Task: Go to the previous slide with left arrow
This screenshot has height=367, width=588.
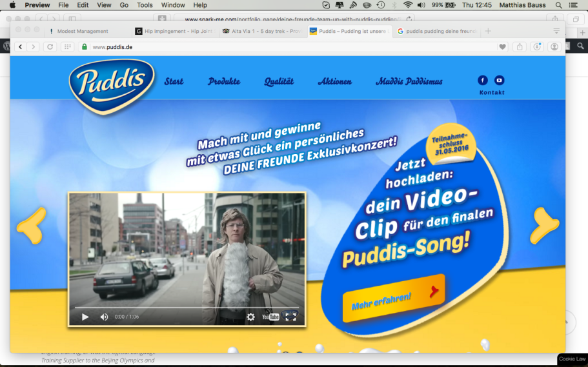Action: (x=32, y=224)
